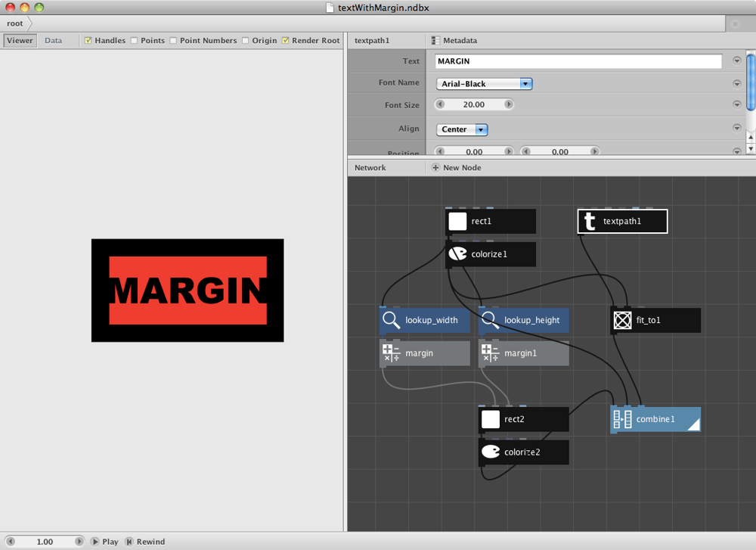Click the Font Name label
This screenshot has height=550, width=756.
(x=398, y=82)
